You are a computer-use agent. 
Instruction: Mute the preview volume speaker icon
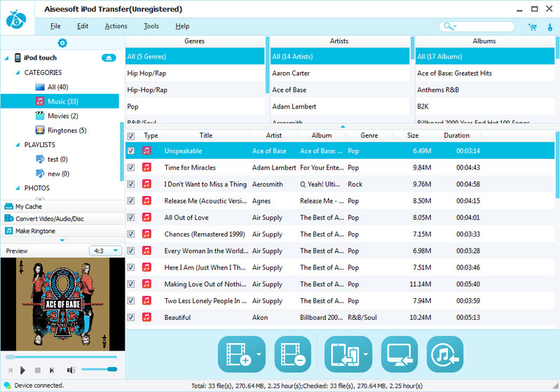[x=71, y=370]
